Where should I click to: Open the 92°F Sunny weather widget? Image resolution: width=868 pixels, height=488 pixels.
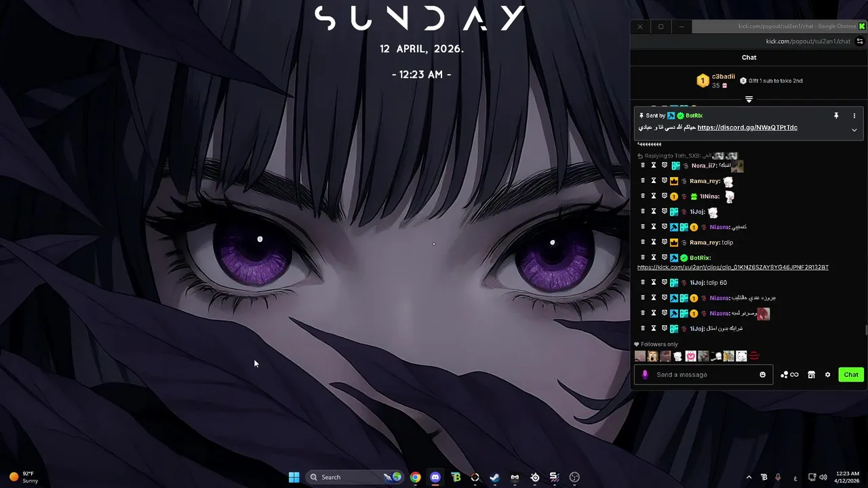pyautogui.click(x=24, y=477)
